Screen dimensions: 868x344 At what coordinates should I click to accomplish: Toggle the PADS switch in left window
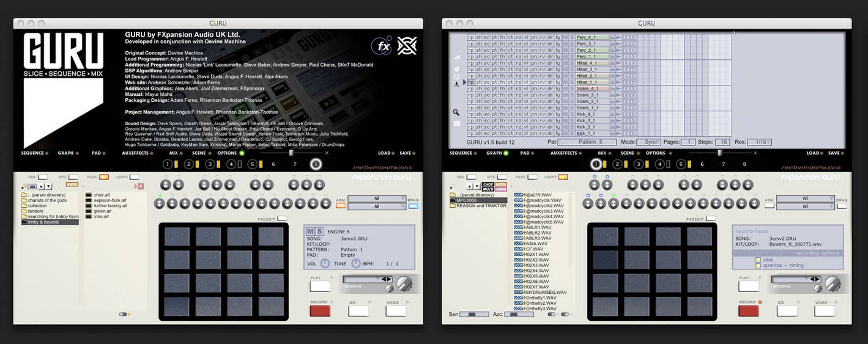104,177
